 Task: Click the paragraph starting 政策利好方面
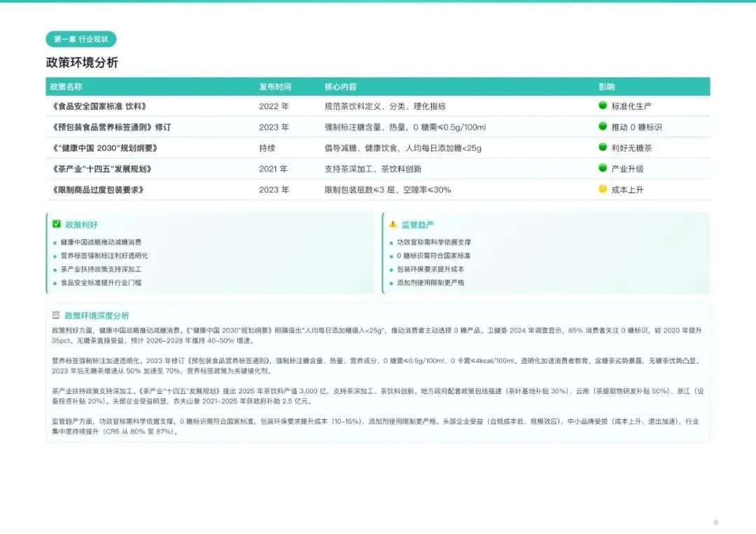click(x=377, y=335)
